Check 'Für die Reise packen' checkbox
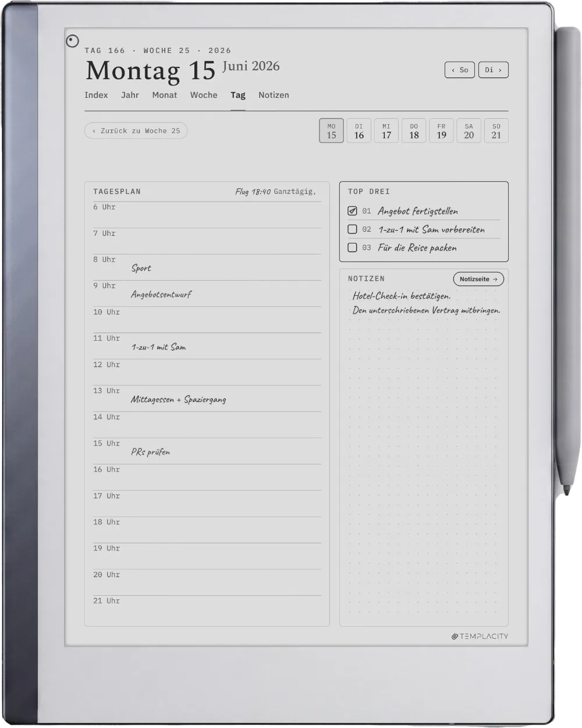 [x=352, y=248]
